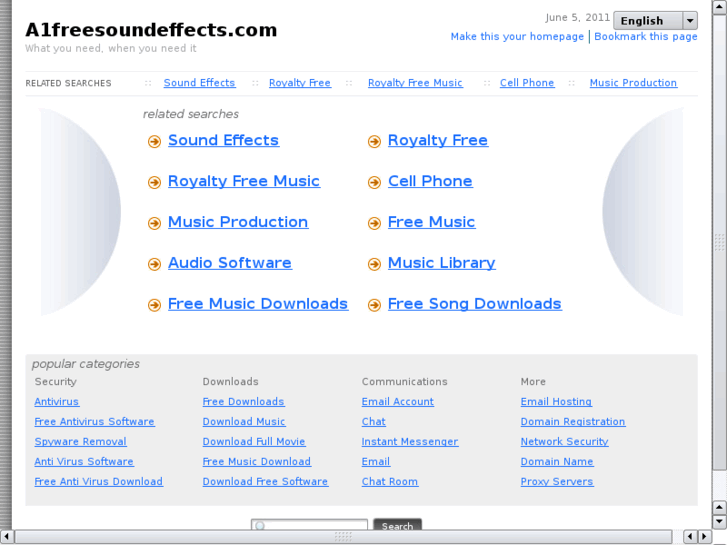Viewport: 727px width, 545px height.
Task: Click the magnifier icon in the search box
Action: tap(260, 526)
